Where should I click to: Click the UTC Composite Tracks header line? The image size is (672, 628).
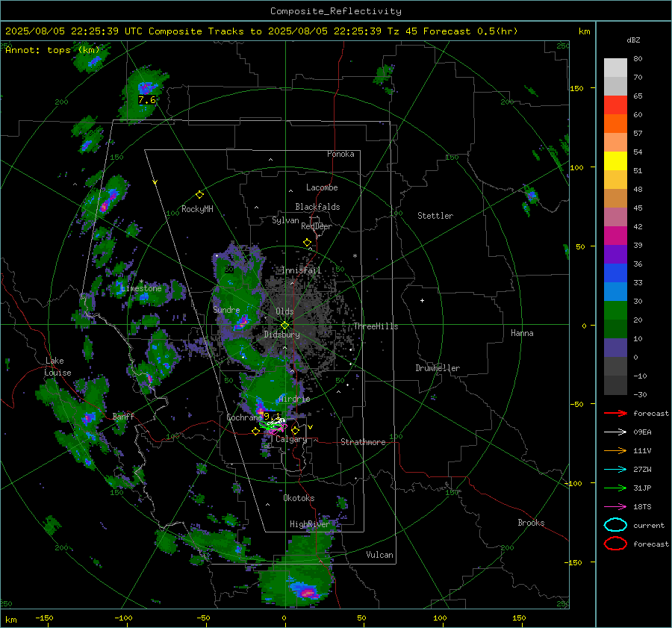[261, 31]
